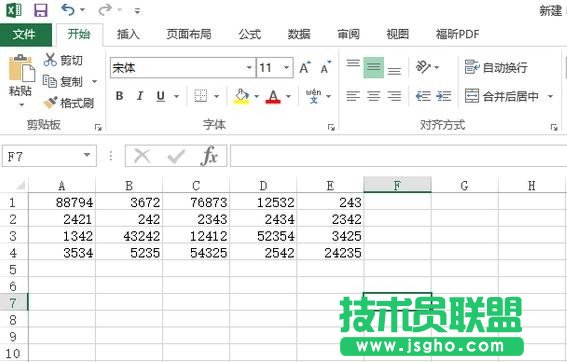
Task: Expand the Copy (复制) dropdown arrow
Action: pyautogui.click(x=94, y=81)
